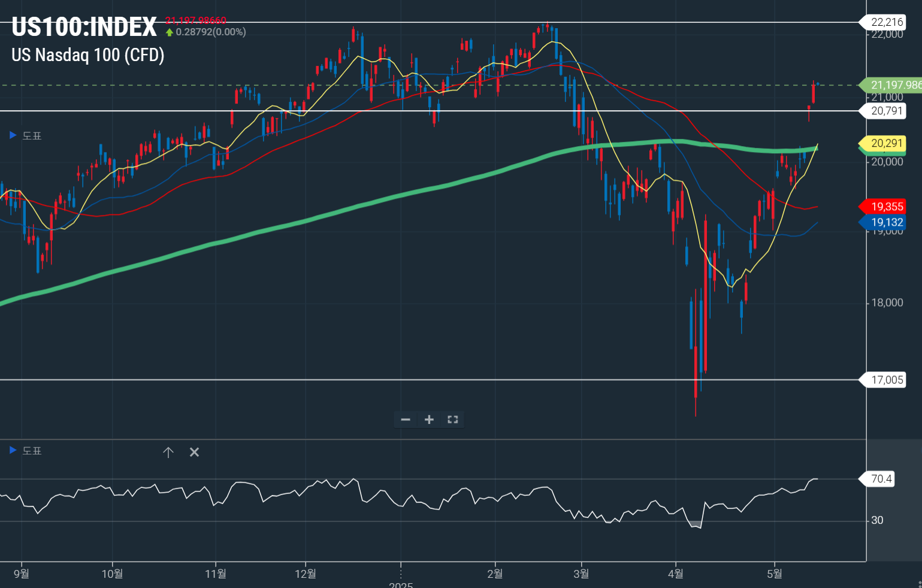
Task: Close the lower indicator pane
Action: [194, 453]
